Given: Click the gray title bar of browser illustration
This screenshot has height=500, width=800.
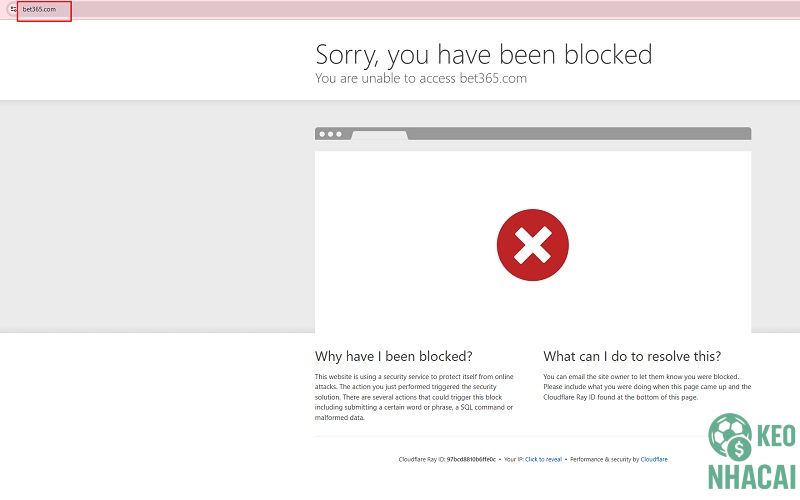Looking at the screenshot, I should pyautogui.click(x=580, y=134).
